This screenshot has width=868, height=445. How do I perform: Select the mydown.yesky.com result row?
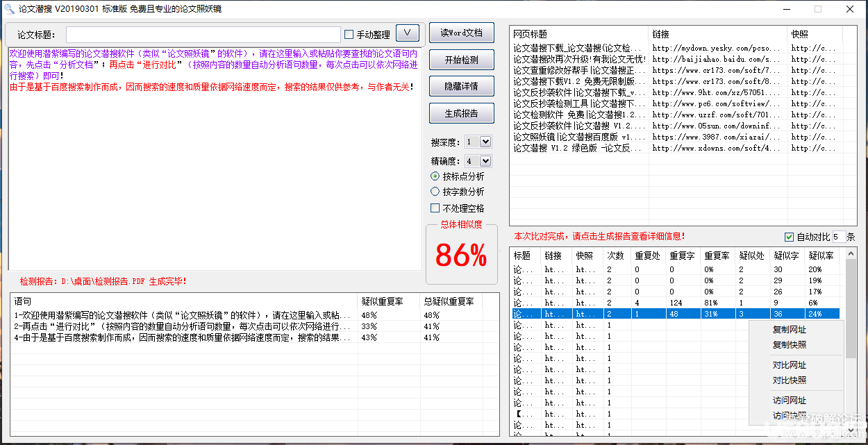tap(676, 48)
